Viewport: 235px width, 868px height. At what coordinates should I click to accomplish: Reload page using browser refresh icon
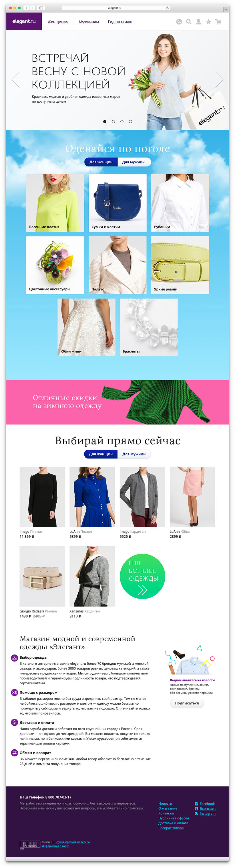(x=167, y=8)
